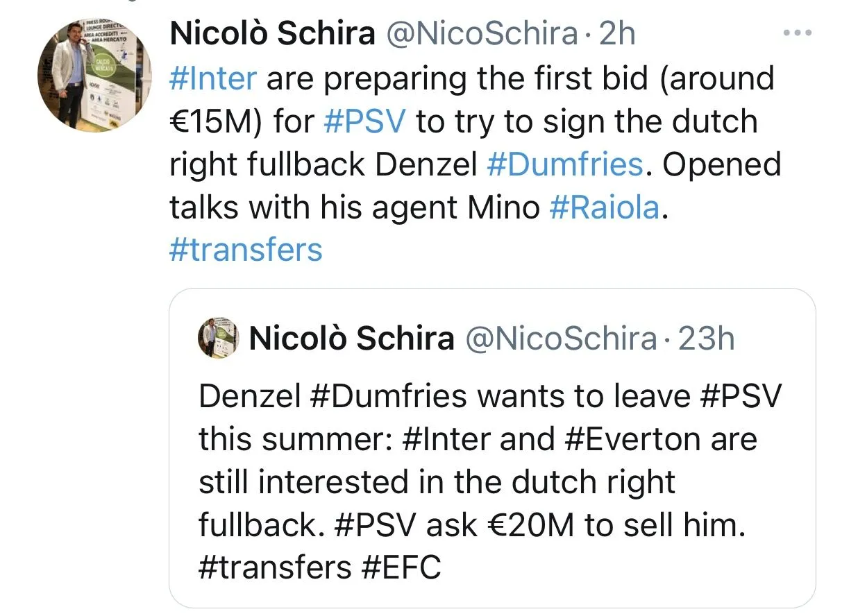Click the blue #PSV hashtag link
Image resolution: width=858 pixels, height=616 pixels.
point(365,121)
